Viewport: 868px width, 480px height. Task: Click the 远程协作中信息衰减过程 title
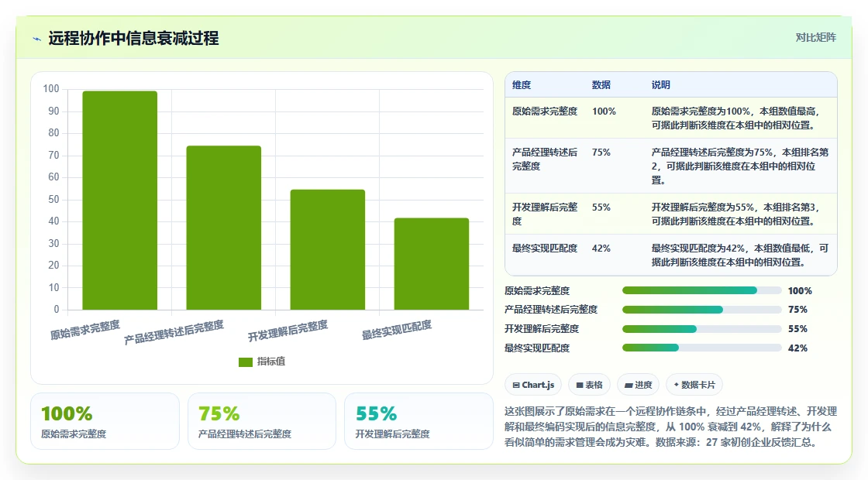pos(133,38)
